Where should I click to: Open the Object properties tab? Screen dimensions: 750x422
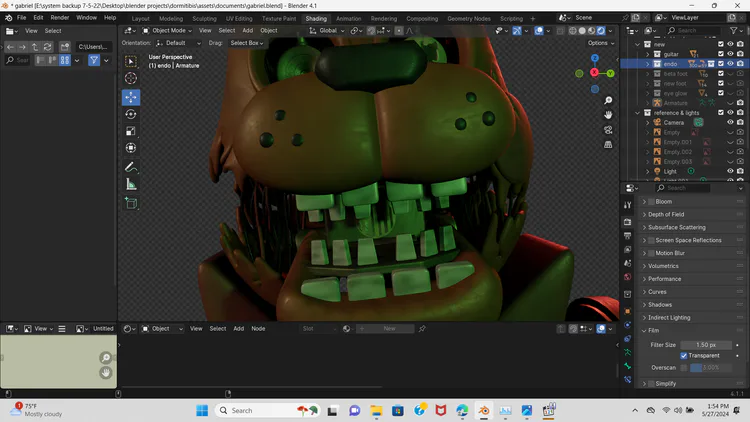click(628, 311)
